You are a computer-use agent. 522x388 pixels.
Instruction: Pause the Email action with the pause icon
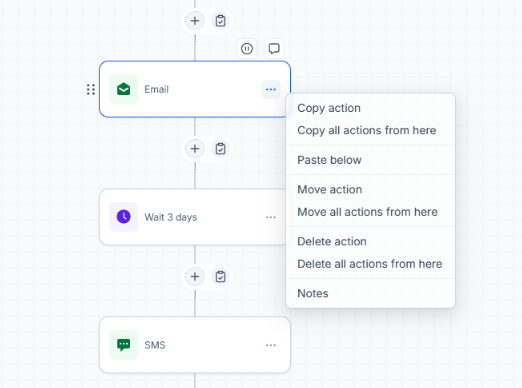click(x=247, y=49)
